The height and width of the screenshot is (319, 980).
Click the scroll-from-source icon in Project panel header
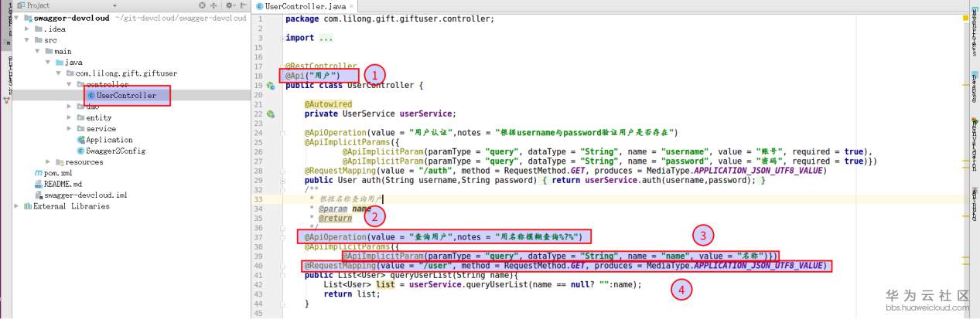tap(203, 5)
